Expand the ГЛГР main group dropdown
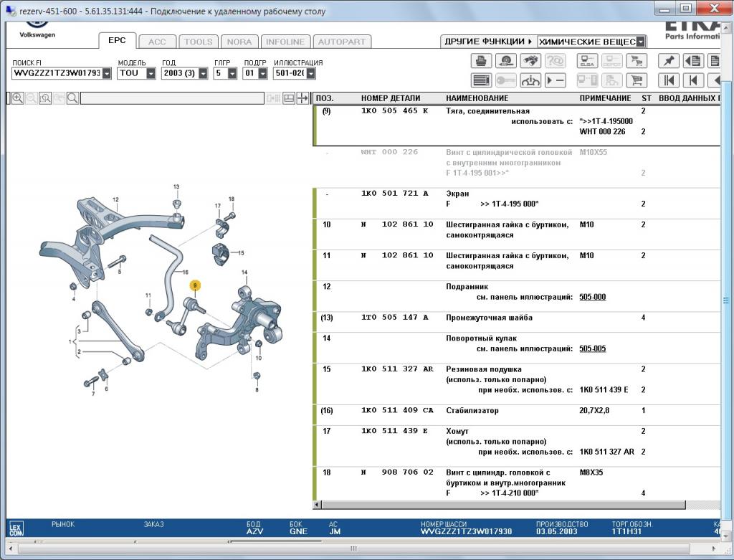 [x=232, y=74]
